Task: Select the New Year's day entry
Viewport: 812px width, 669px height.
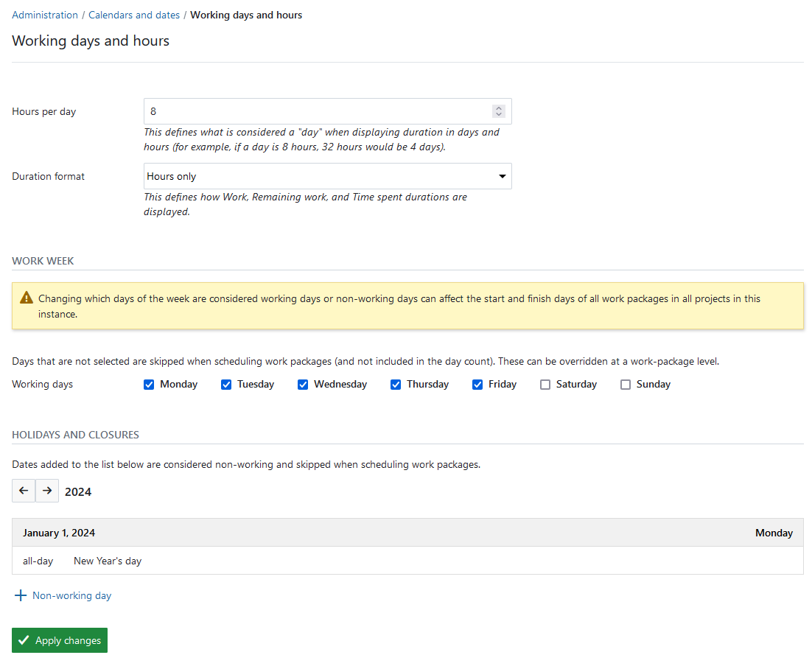Action: [x=107, y=561]
